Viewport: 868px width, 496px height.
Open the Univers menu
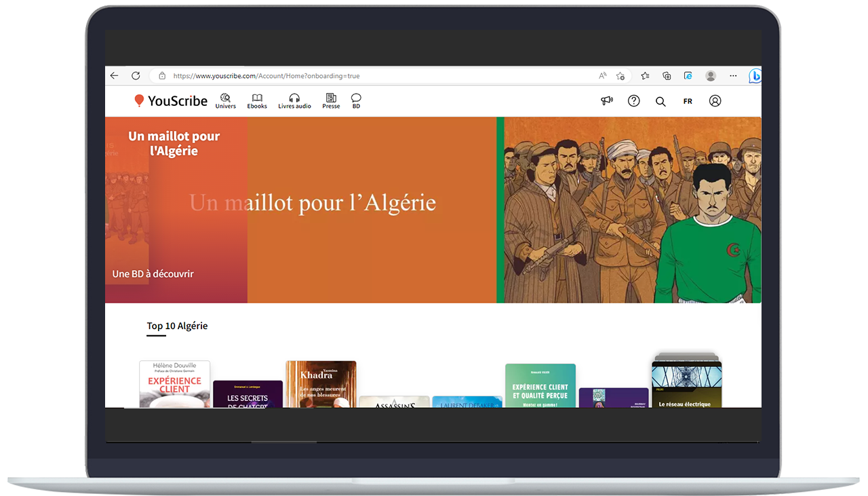(226, 101)
